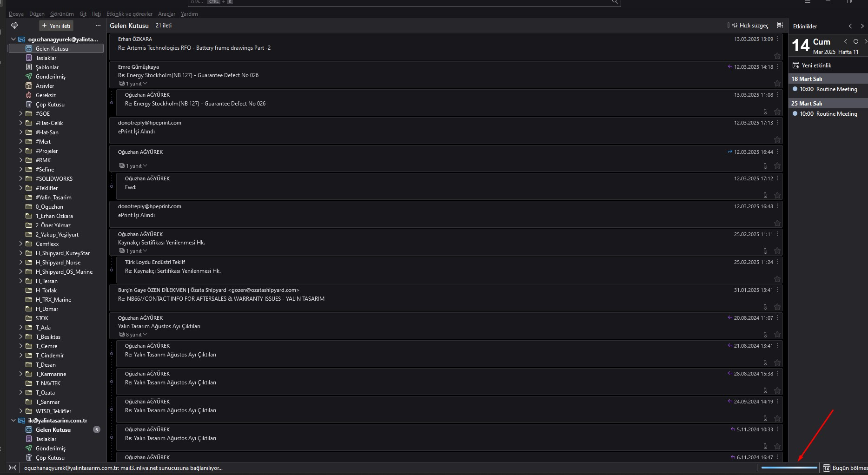Open the Gönderilmiş folder under oguzhanagyurek account

(50, 77)
